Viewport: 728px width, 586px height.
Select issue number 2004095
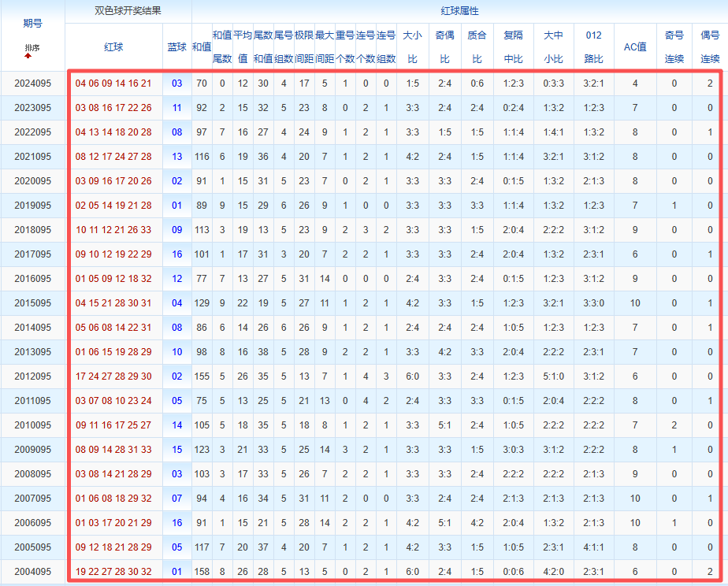(x=32, y=572)
